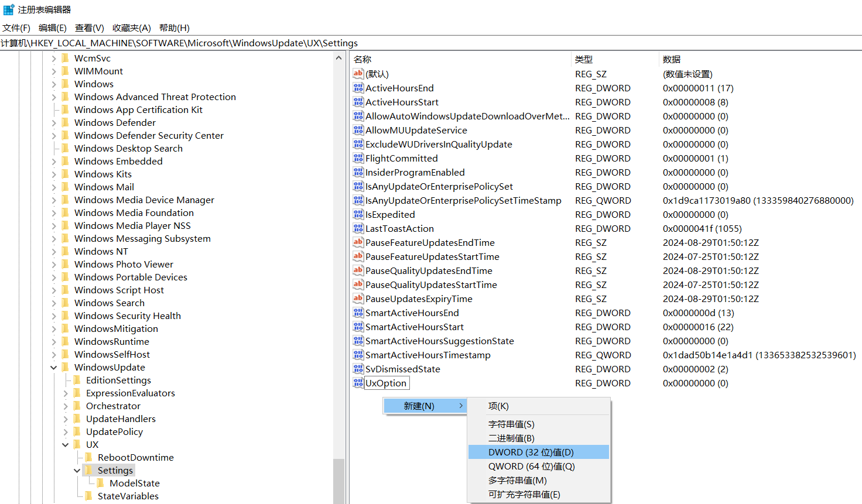
Task: Expand the ExpressionEvaluators tree node
Action: coord(66,393)
